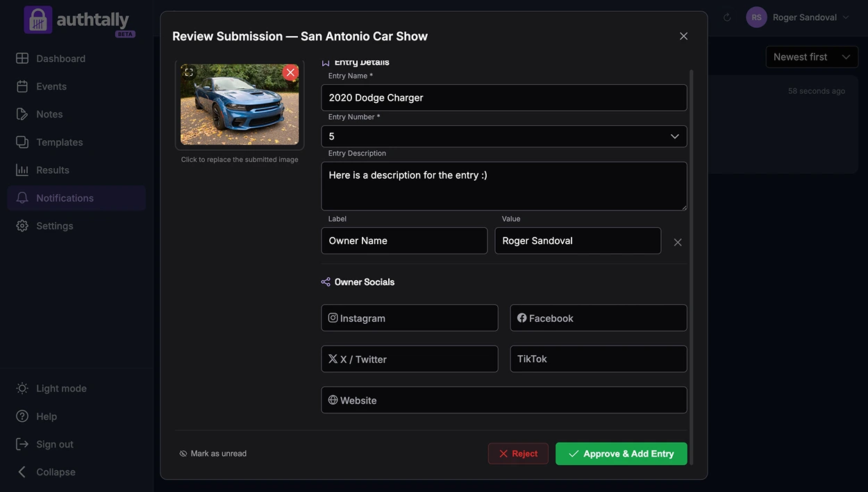
Task: Approve and add the entry
Action: [621, 454]
